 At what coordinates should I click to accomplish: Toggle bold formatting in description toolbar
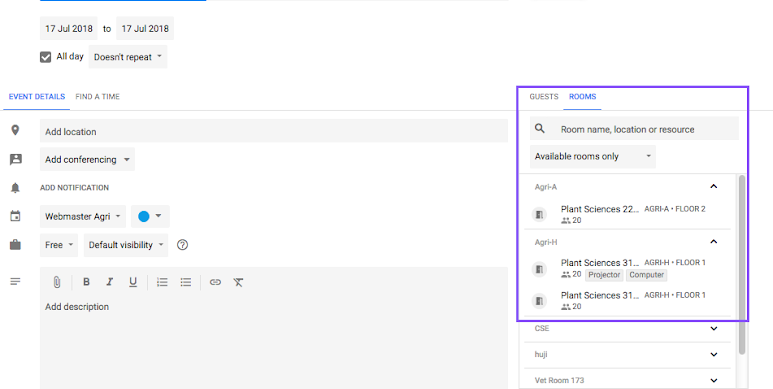tap(86, 282)
